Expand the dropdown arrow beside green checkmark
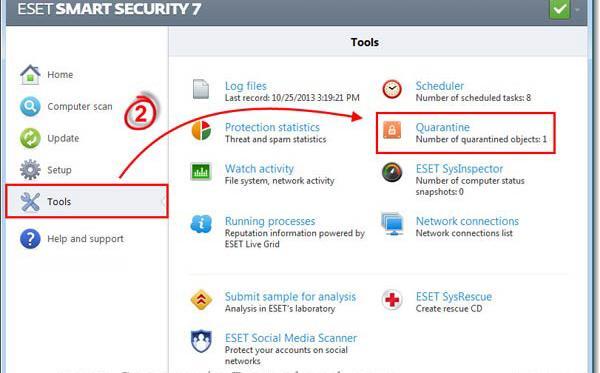Image resolution: width=600 pixels, height=373 pixels. tap(577, 9)
